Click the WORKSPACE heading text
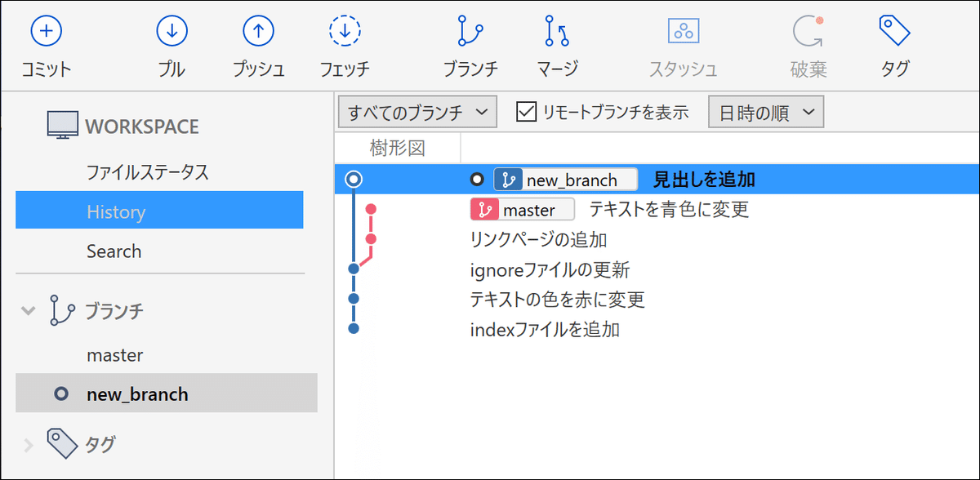980x480 pixels. point(142,127)
